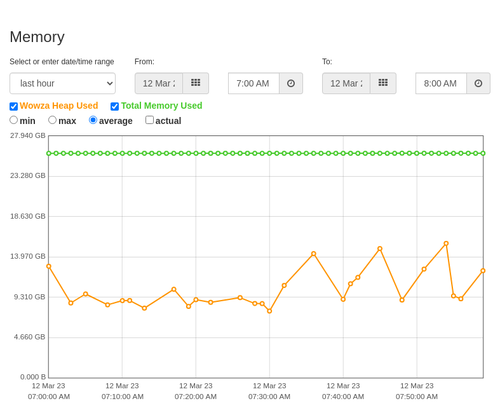Click the average radio label text

[x=116, y=121]
